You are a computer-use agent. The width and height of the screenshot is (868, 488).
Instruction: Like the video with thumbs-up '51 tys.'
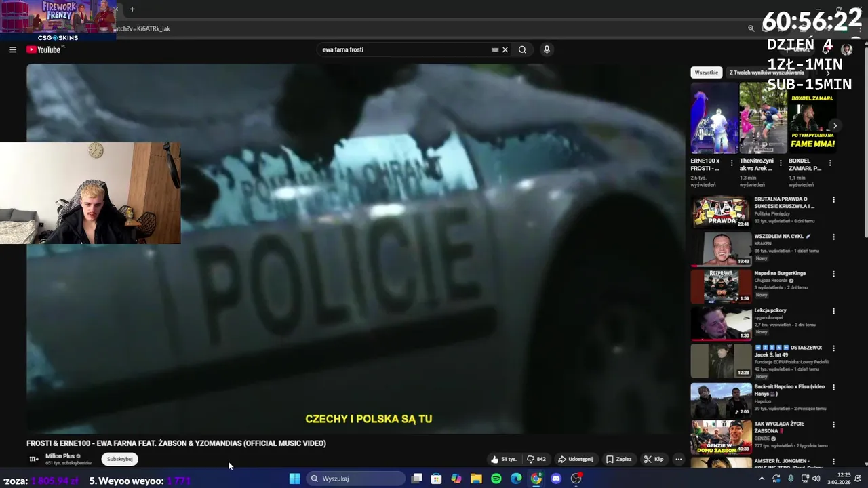tap(504, 459)
